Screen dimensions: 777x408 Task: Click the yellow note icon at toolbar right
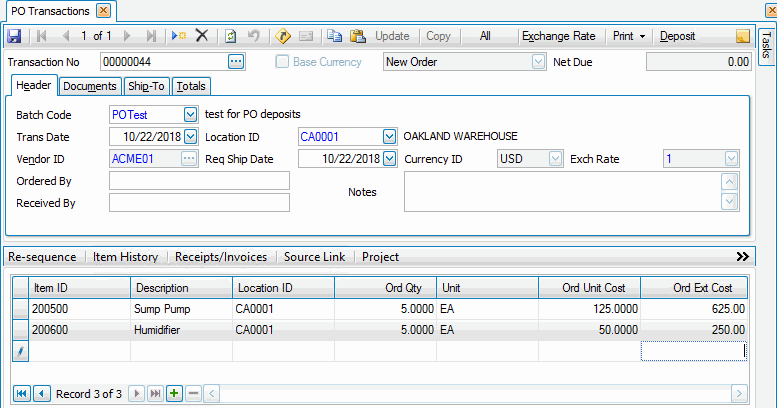click(x=742, y=36)
